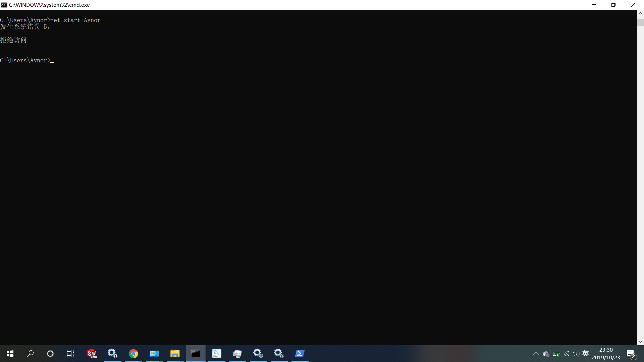The width and height of the screenshot is (644, 362).
Task: Open the paused OneDrive cloud tray icon
Action: tap(546, 354)
